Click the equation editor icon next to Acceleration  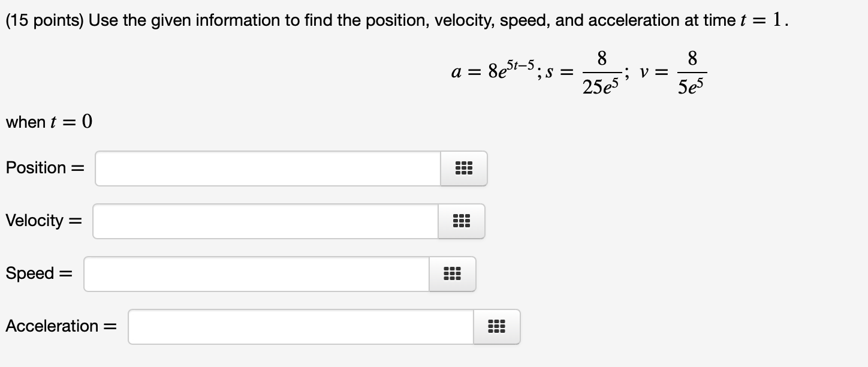coord(497,326)
